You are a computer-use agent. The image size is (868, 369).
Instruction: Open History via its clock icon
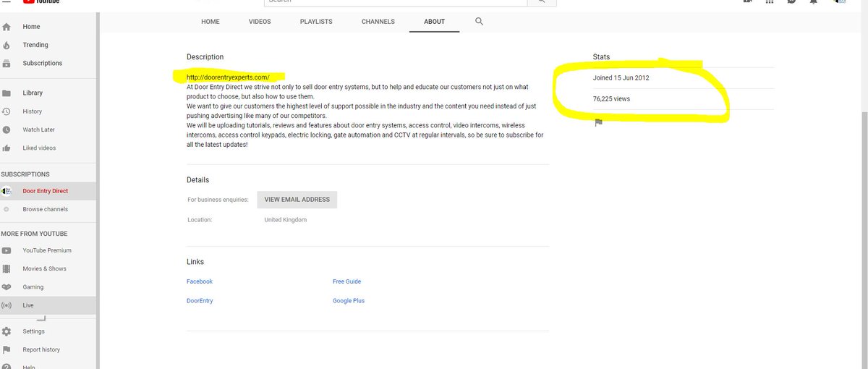point(6,111)
